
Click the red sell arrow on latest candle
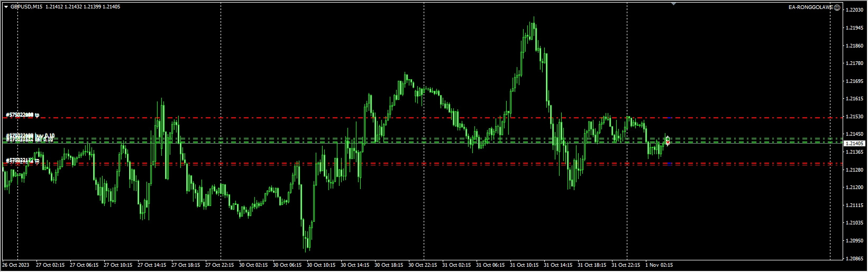point(668,143)
